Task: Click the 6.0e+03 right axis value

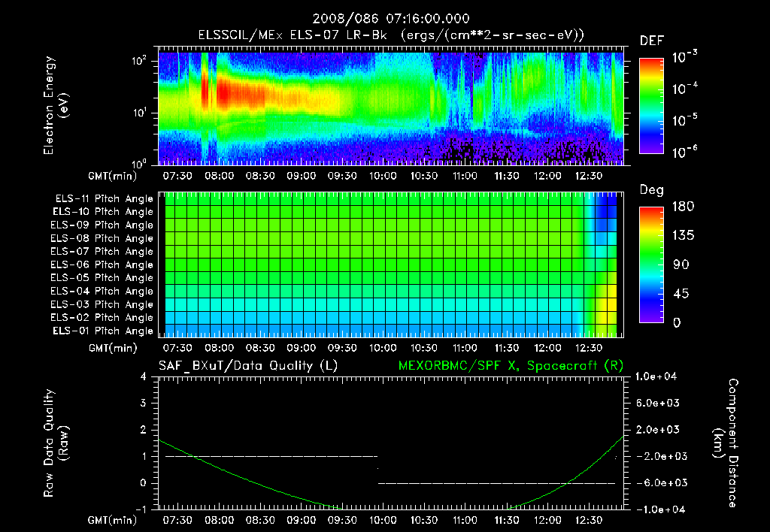Action: [657, 403]
